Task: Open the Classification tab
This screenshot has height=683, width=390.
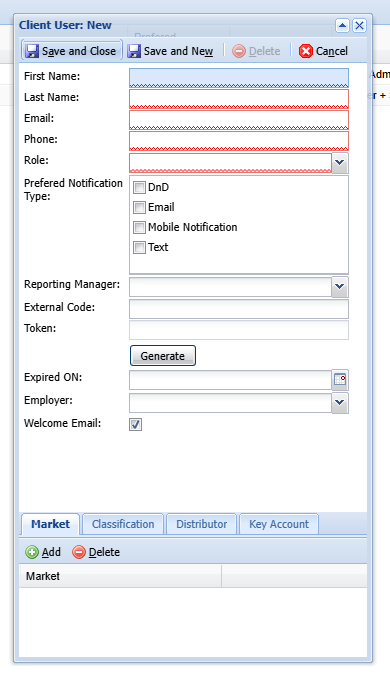Action: click(123, 524)
